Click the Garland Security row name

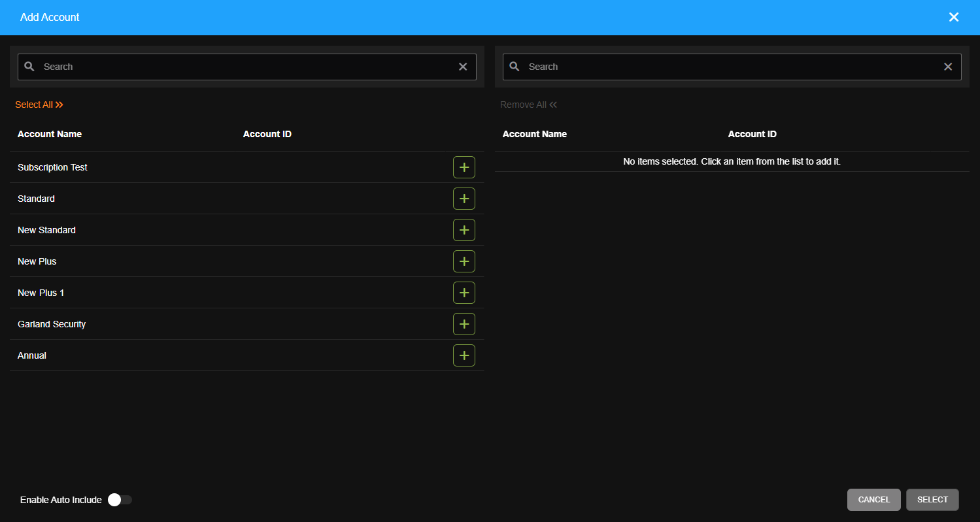point(52,324)
